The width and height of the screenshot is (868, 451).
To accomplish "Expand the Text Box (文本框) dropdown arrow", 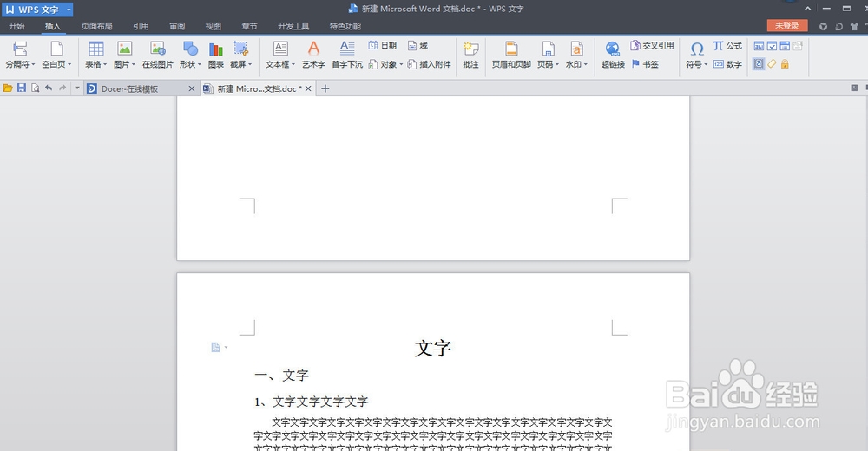I will (293, 65).
